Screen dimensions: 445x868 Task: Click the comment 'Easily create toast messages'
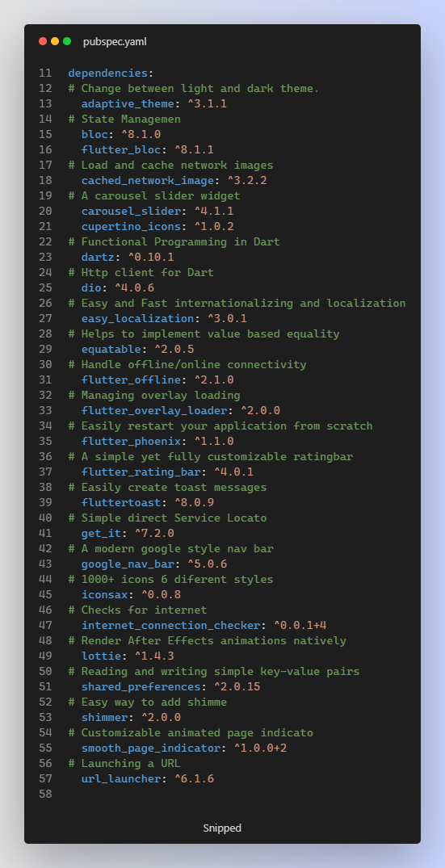pos(167,488)
